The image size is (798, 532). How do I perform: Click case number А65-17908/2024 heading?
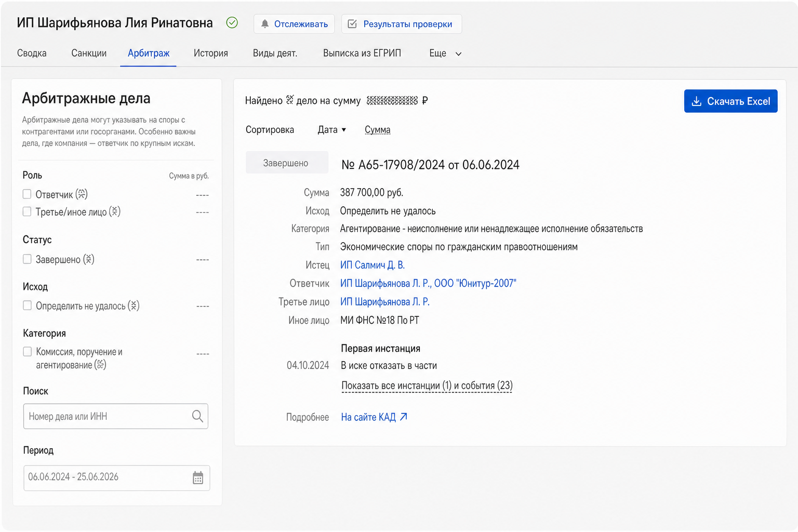tap(431, 165)
